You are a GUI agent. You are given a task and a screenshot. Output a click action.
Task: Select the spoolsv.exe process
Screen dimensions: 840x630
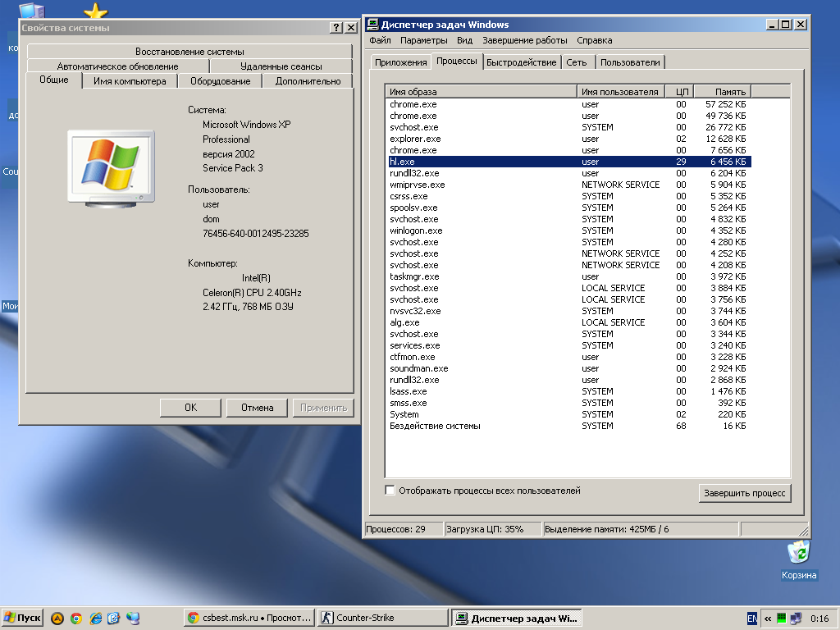(569, 208)
